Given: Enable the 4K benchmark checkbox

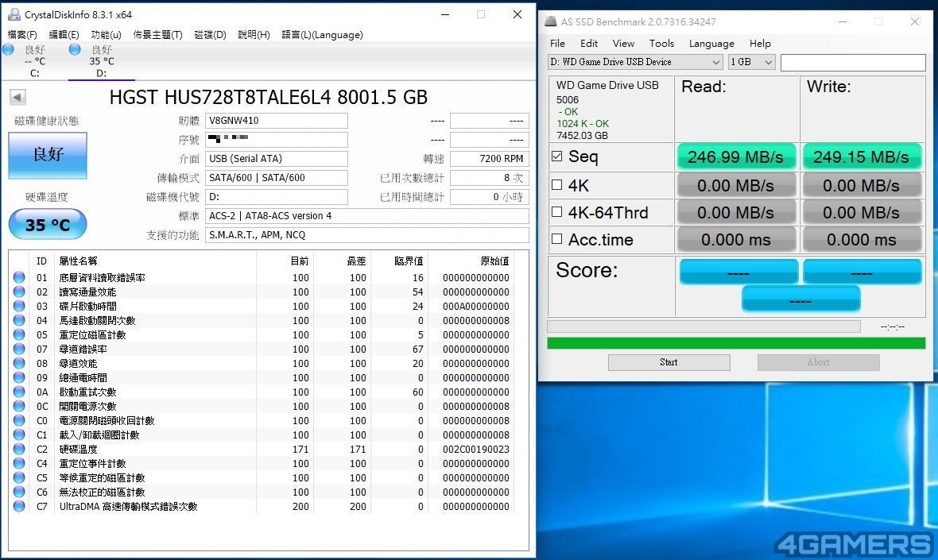Looking at the screenshot, I should click(557, 185).
